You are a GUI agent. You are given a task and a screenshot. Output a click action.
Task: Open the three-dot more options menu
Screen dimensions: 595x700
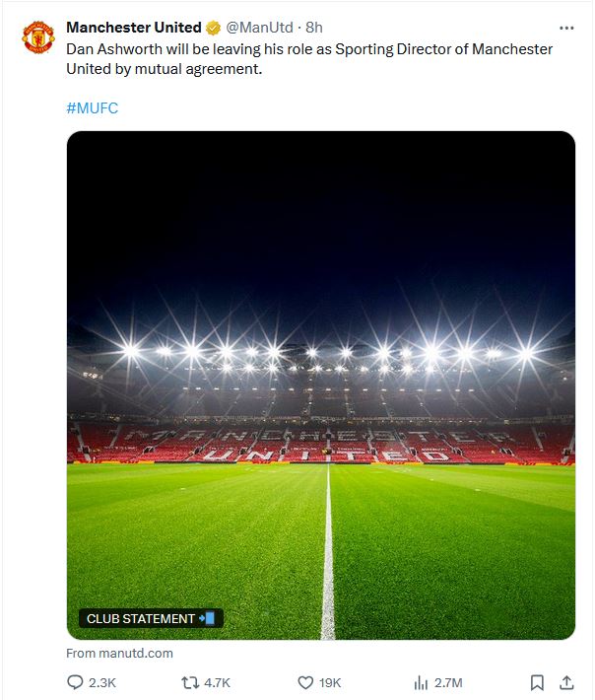pyautogui.click(x=566, y=28)
